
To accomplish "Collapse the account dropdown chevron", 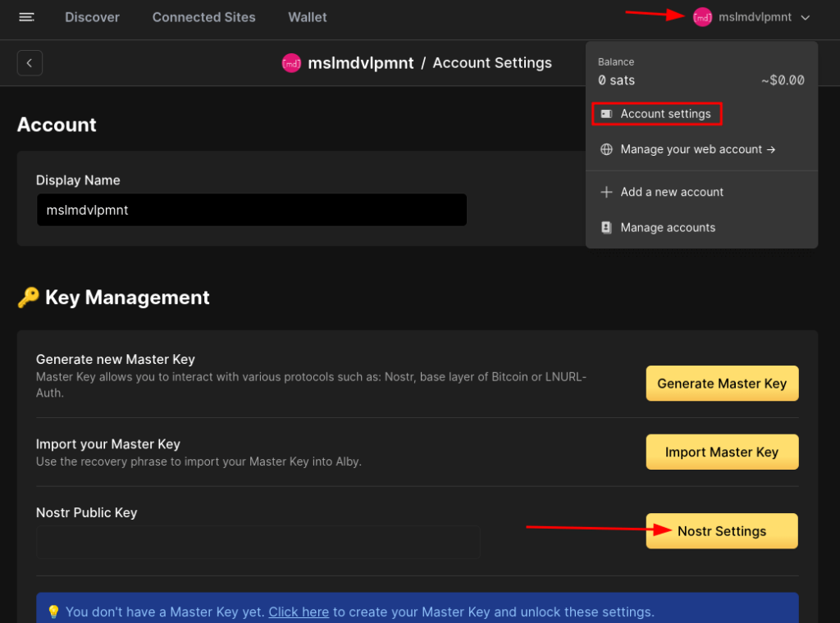I will tap(806, 18).
